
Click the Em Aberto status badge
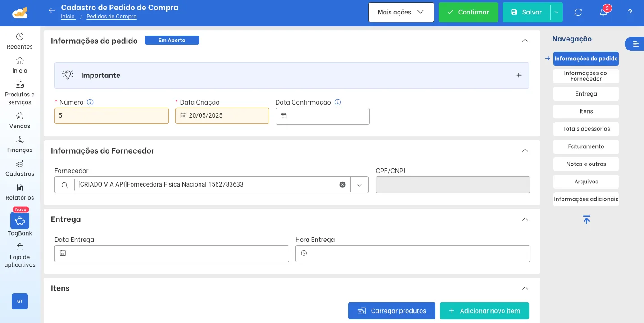tap(172, 40)
